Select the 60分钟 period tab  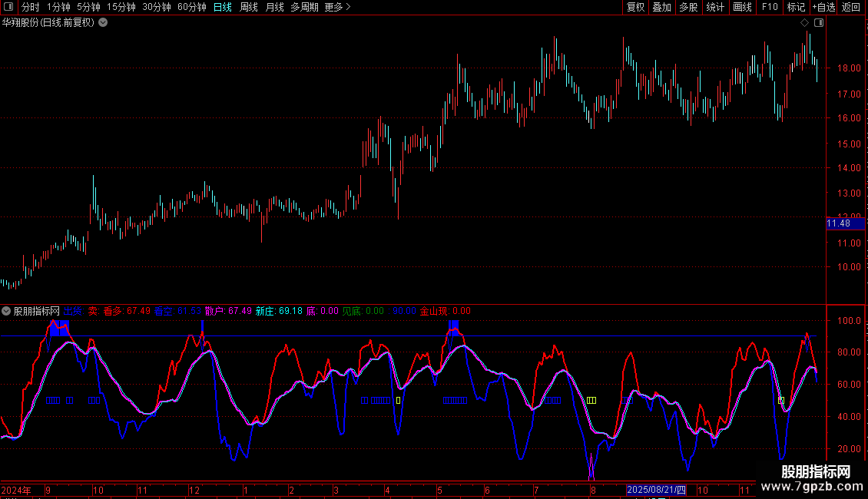[191, 7]
